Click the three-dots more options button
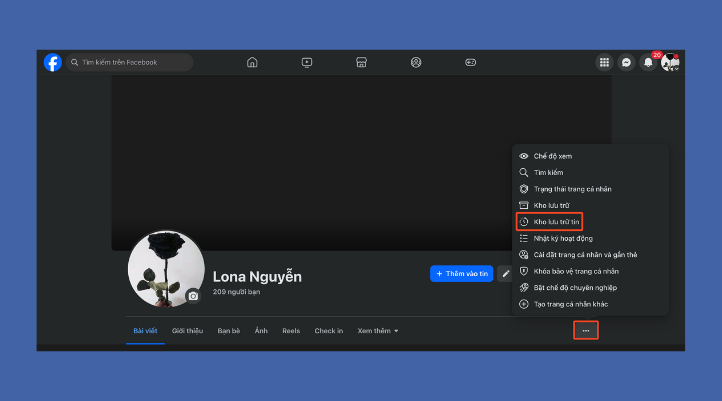 point(586,330)
